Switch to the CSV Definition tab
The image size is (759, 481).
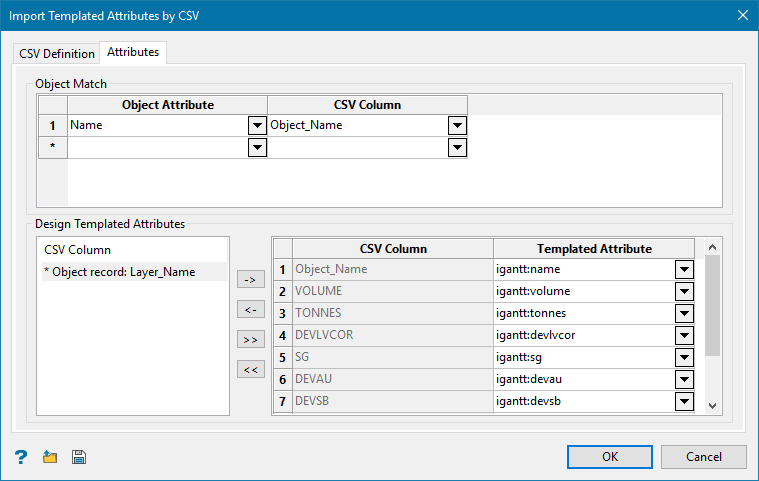tap(57, 53)
